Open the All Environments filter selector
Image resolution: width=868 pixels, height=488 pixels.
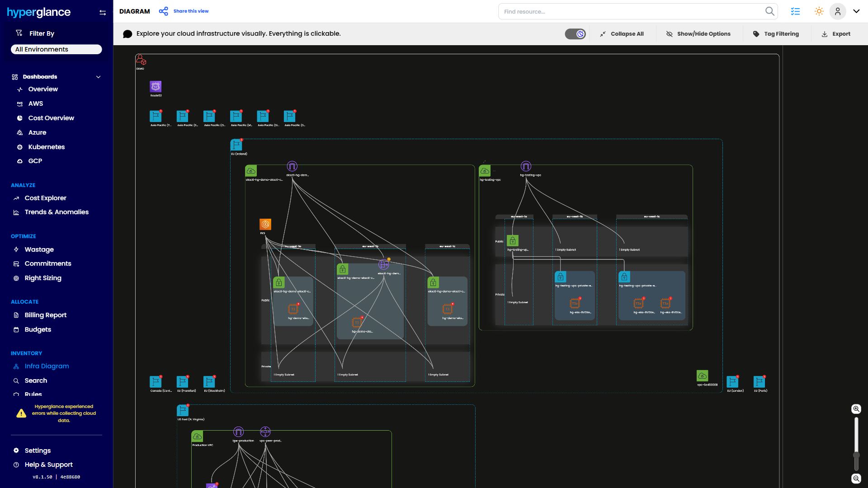click(57, 49)
